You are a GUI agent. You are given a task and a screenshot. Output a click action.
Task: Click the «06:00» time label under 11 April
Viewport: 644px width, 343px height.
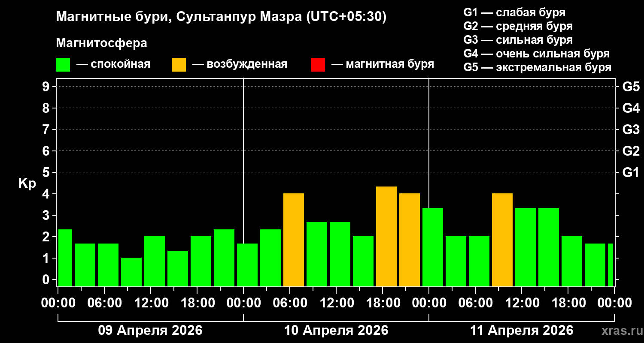coord(475,303)
